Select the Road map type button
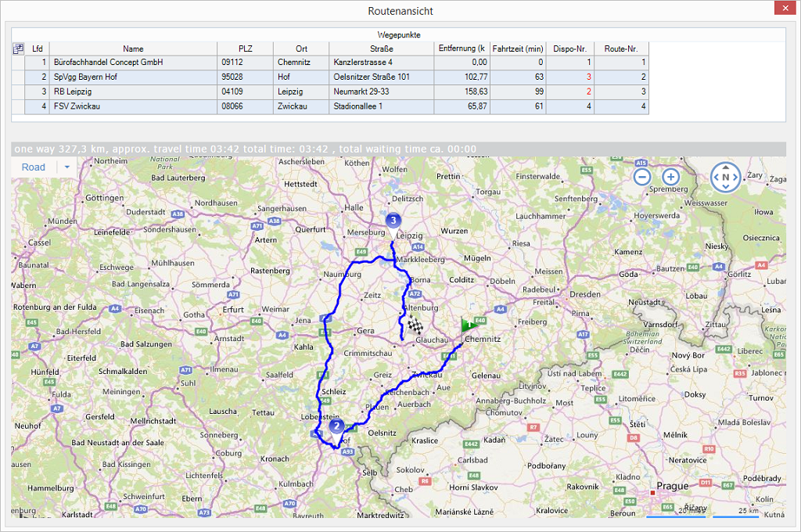801x532 pixels. click(34, 167)
